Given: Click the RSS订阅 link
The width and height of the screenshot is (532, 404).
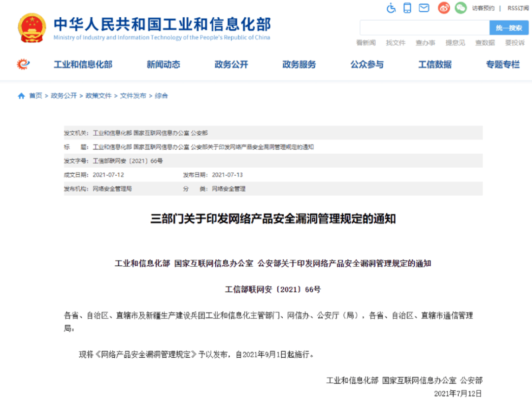Looking at the screenshot, I should 518,8.
